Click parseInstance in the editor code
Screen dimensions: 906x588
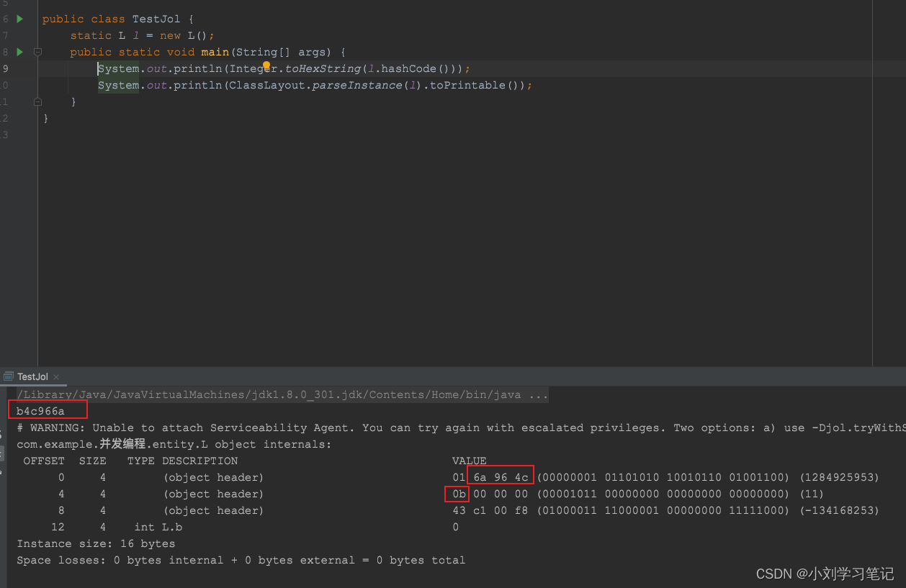pos(357,85)
